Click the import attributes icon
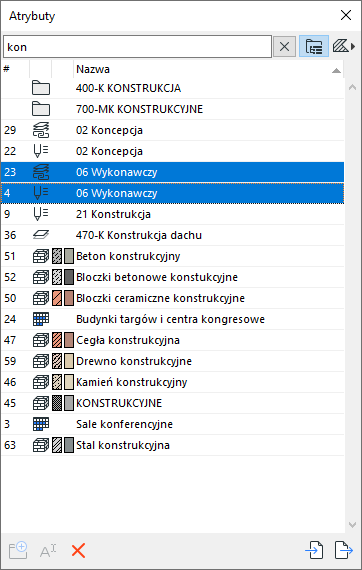Screen dimensions: 362x570 (x=314, y=550)
